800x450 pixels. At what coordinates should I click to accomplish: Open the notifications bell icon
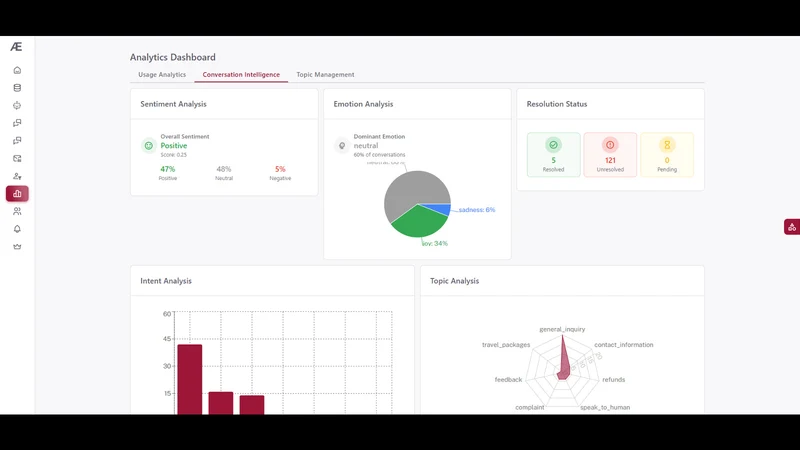point(17,229)
